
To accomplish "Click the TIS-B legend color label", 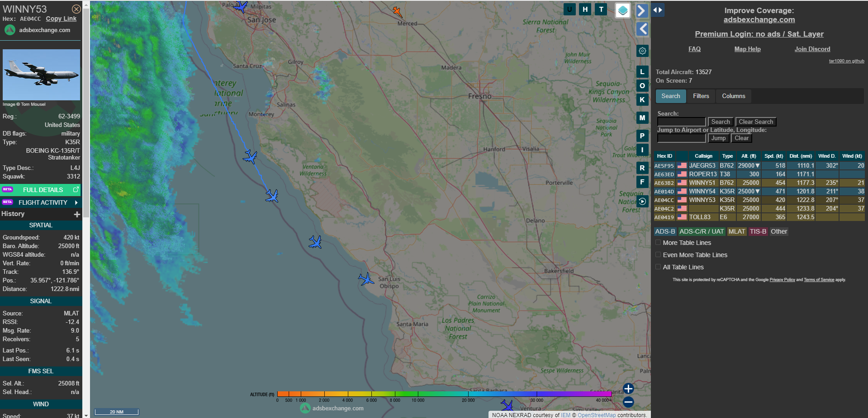I will (x=758, y=231).
